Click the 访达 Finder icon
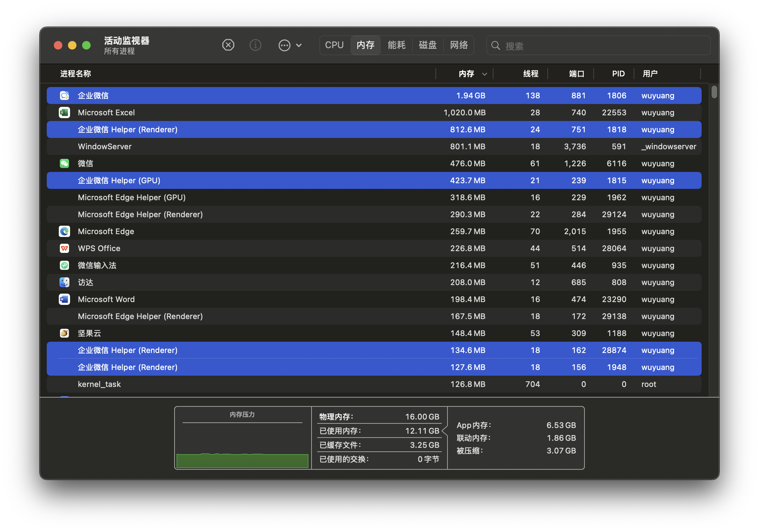The height and width of the screenshot is (532, 759). coord(64,282)
